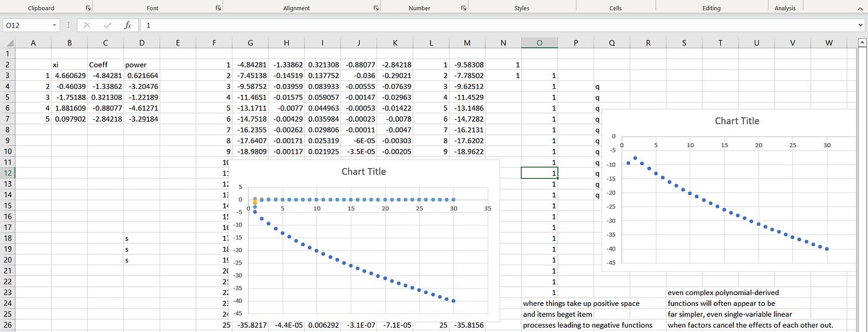This screenshot has height=332, width=868.
Task: Click the left chart's 'Chart Title'
Action: 364,172
